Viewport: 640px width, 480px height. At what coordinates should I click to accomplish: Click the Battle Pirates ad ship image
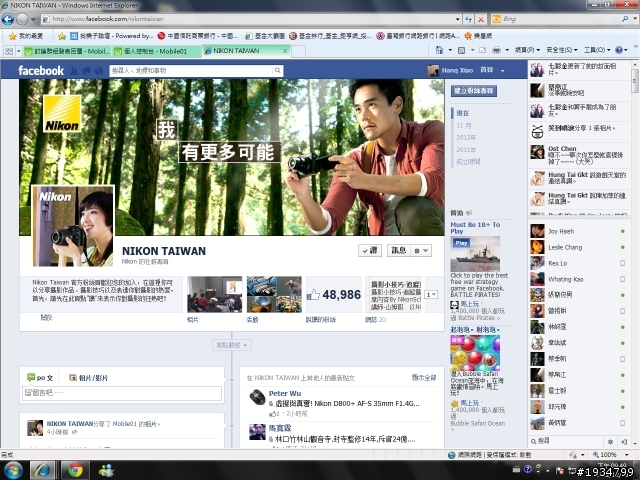475,254
